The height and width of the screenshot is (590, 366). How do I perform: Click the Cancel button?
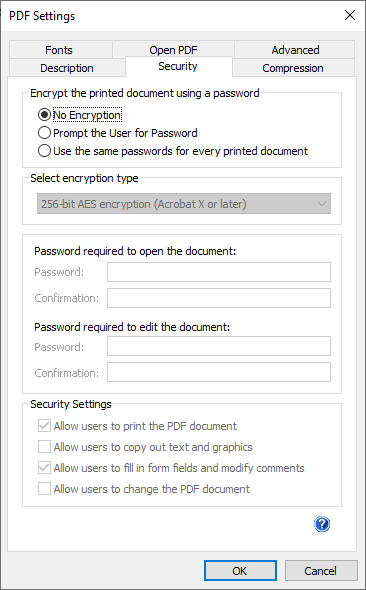[321, 571]
